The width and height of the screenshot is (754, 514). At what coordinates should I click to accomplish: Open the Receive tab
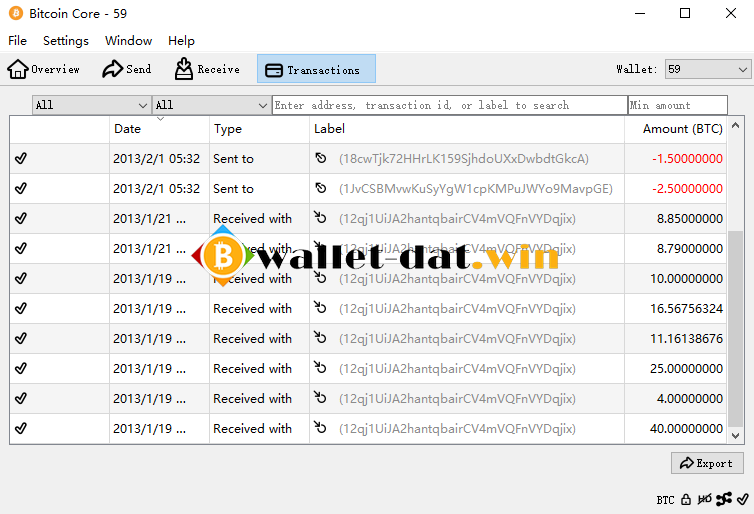coord(207,69)
